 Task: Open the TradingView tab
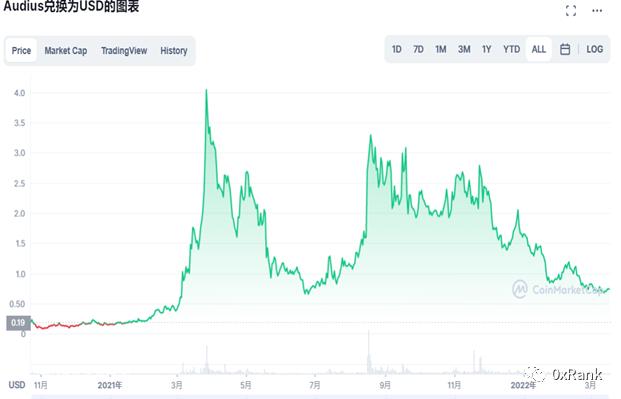click(x=124, y=50)
